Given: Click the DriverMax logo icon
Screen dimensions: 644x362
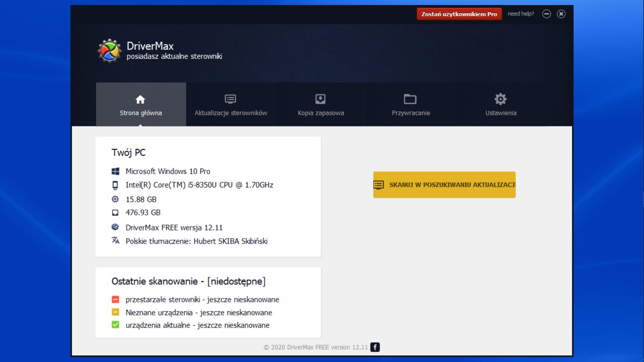Looking at the screenshot, I should point(109,50).
